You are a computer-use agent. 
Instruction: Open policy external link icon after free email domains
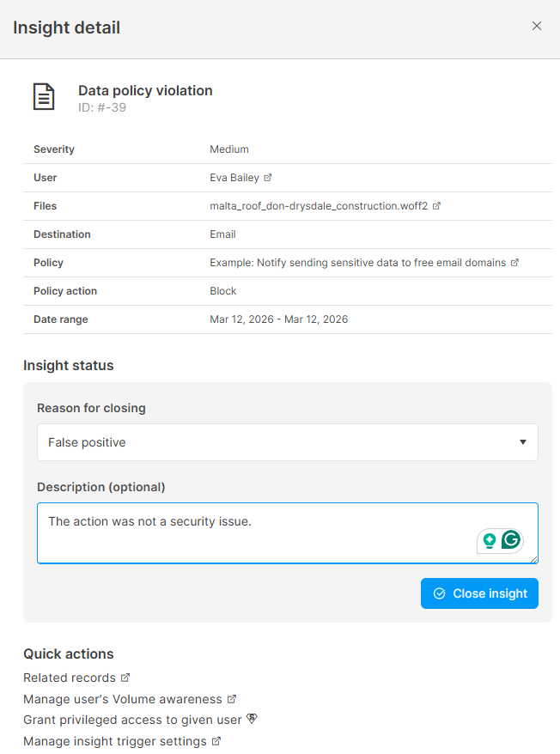(514, 263)
